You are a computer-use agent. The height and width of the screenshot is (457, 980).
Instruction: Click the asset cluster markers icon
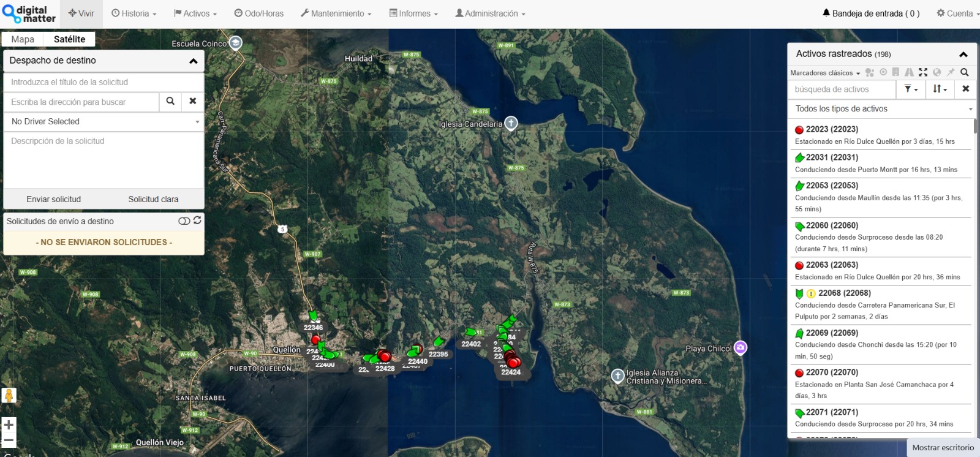pyautogui.click(x=869, y=72)
